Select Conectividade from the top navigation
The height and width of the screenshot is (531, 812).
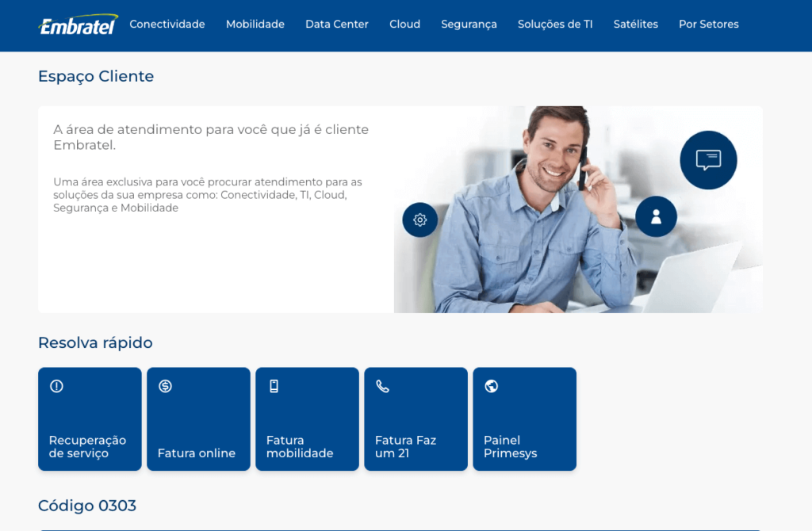click(x=167, y=25)
